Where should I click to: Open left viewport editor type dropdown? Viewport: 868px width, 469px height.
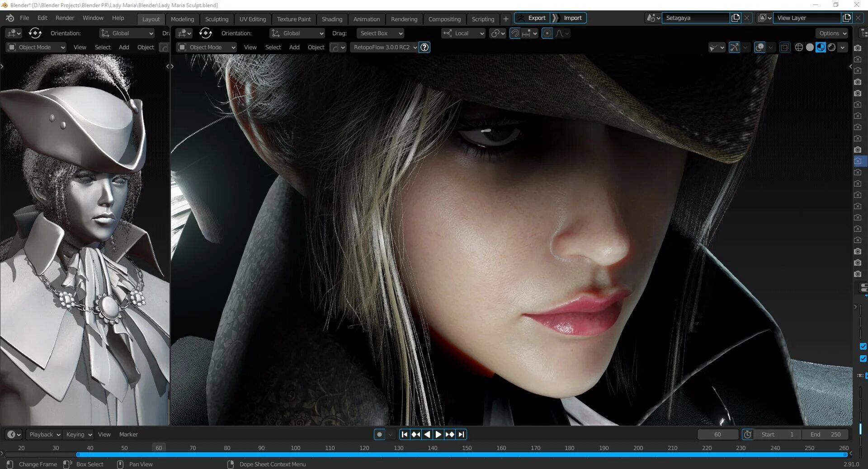tap(14, 33)
